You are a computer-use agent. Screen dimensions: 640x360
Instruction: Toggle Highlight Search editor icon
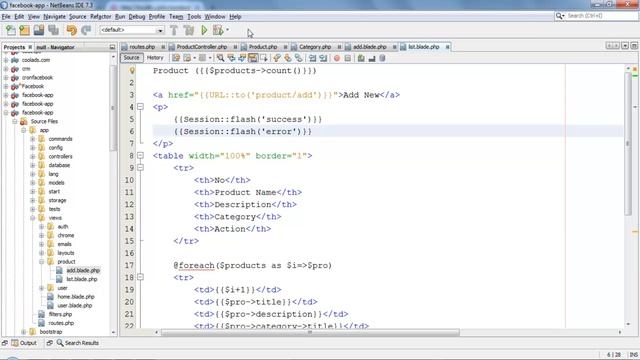pos(253,58)
